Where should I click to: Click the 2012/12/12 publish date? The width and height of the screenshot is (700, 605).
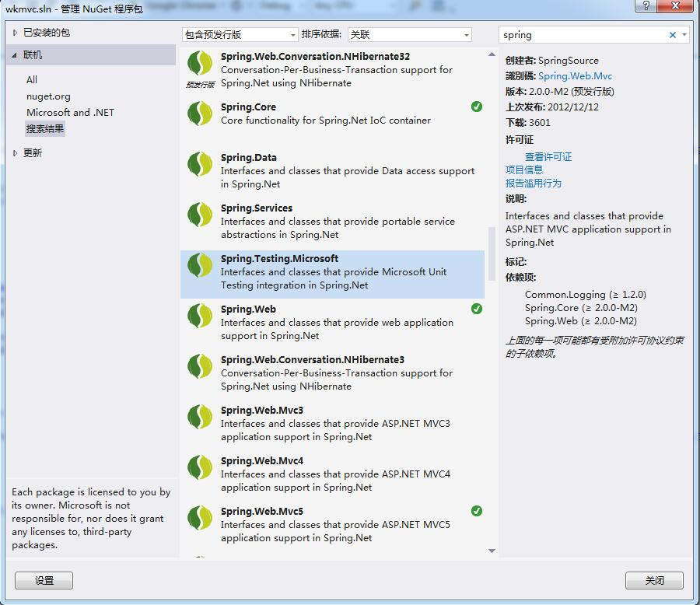(x=573, y=107)
